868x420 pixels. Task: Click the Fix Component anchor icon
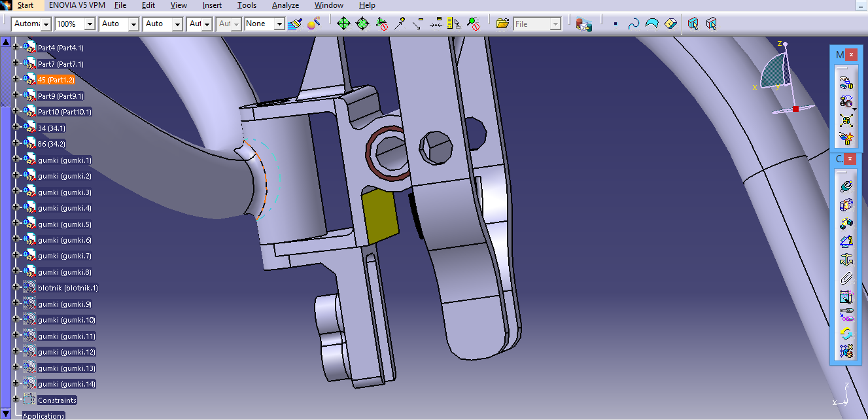pyautogui.click(x=846, y=260)
